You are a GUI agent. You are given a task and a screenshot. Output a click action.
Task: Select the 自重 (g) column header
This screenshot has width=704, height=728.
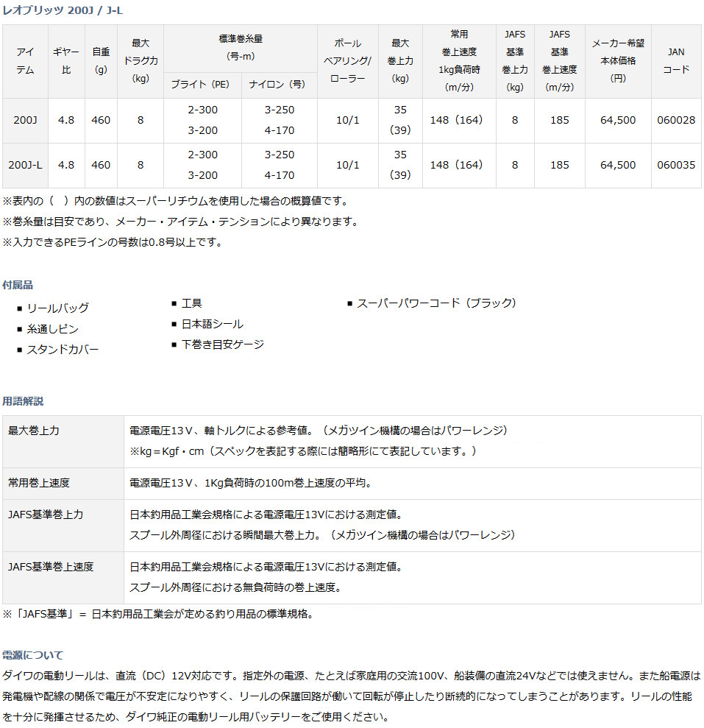101,61
